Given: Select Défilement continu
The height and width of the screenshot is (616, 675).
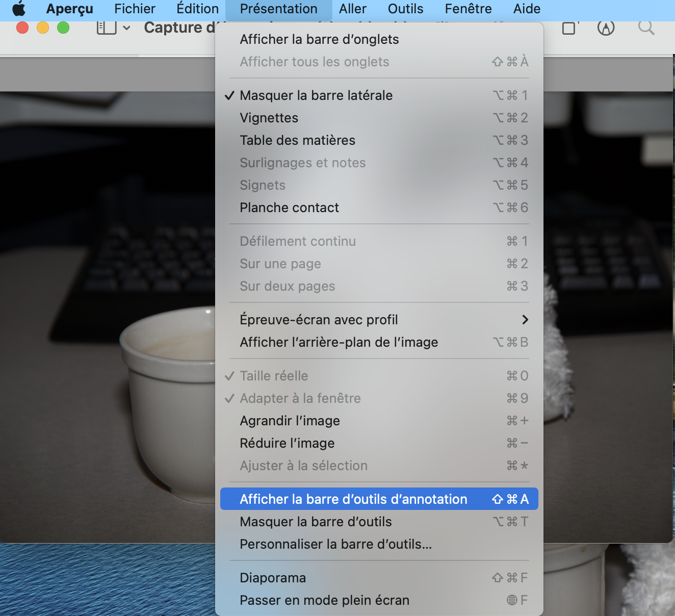Looking at the screenshot, I should click(x=379, y=241).
